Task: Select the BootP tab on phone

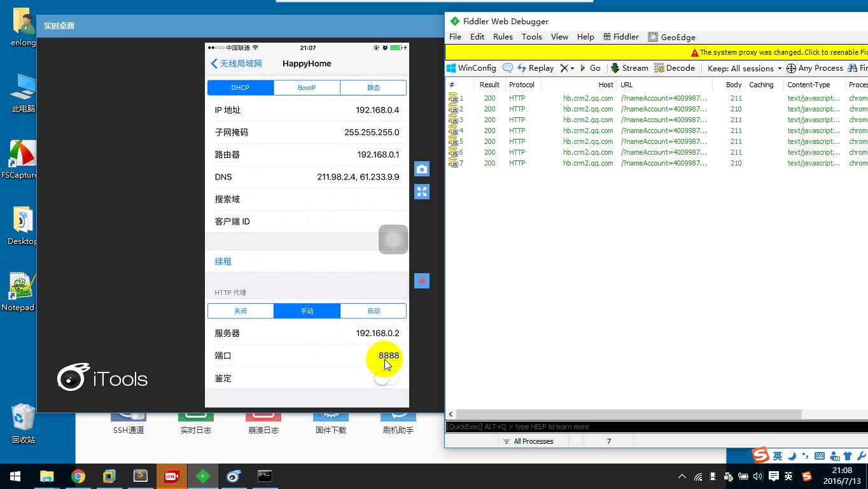Action: (307, 88)
